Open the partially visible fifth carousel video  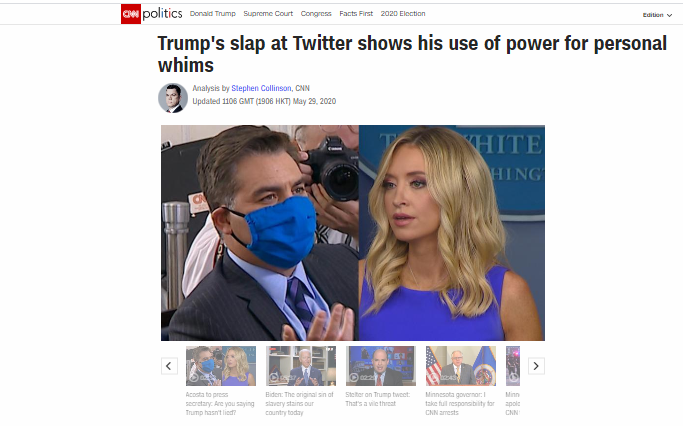[513, 366]
